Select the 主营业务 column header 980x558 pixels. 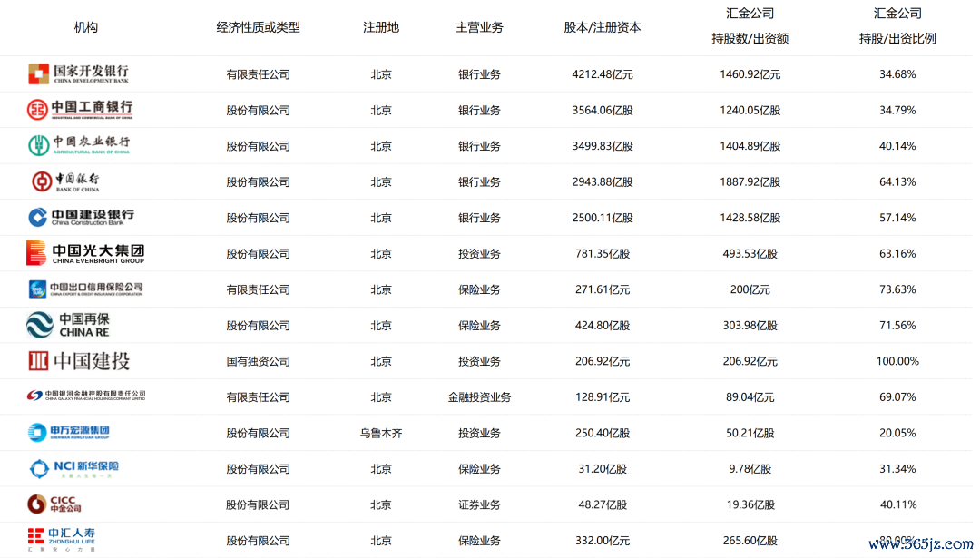pyautogui.click(x=479, y=27)
